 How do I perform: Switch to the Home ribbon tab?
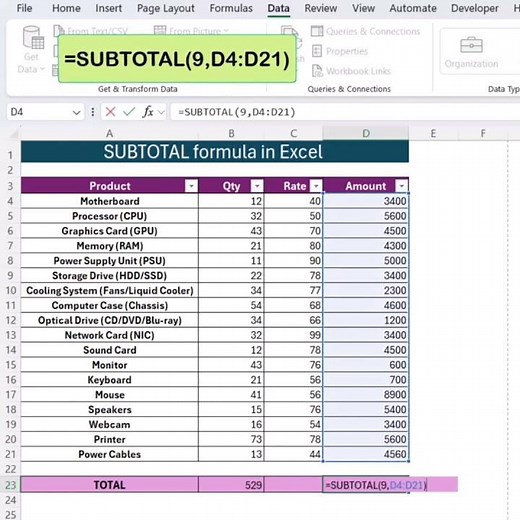(x=66, y=8)
